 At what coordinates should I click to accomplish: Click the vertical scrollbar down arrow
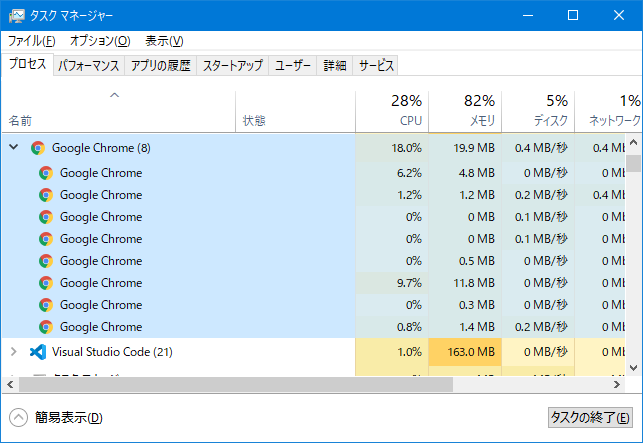(634, 368)
